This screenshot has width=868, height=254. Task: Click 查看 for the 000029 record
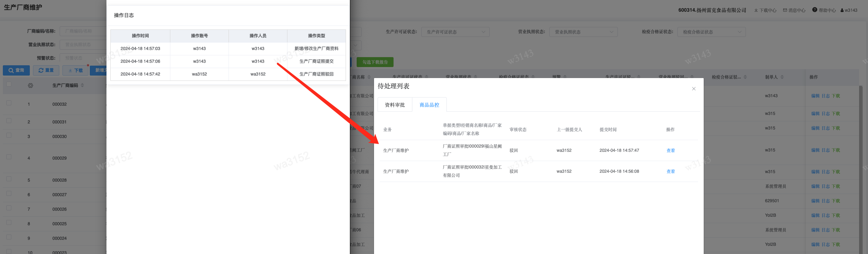click(670, 150)
